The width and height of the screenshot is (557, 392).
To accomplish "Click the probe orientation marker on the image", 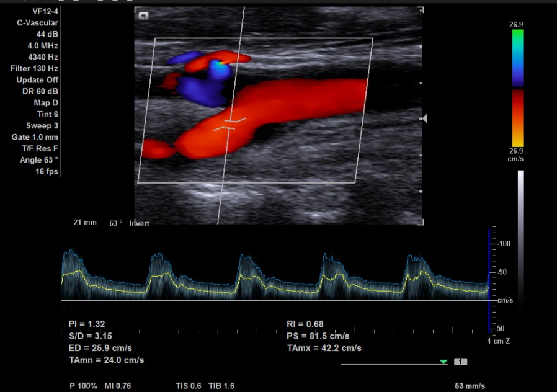I will 144,17.
